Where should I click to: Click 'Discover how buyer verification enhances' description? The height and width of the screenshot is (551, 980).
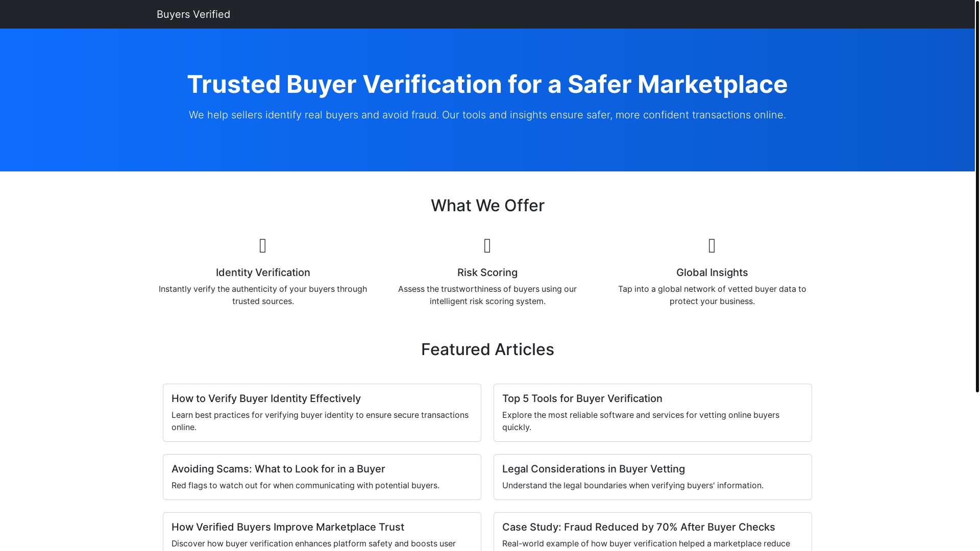coord(313,544)
